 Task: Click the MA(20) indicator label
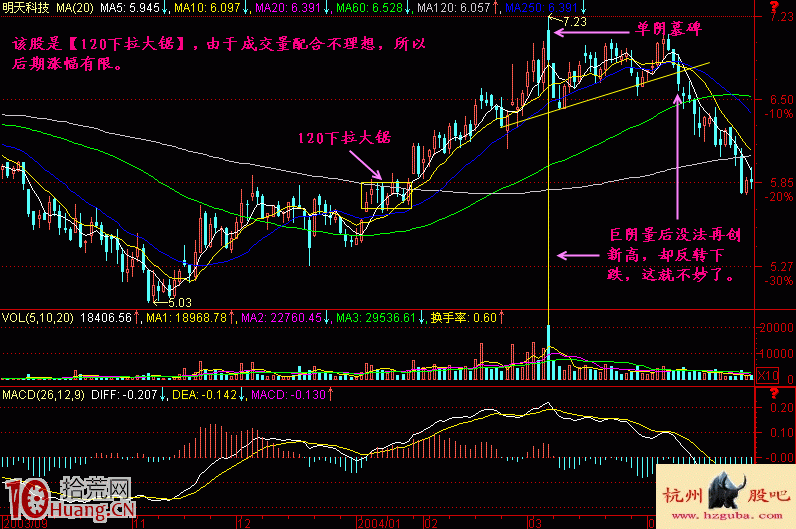(75, 8)
